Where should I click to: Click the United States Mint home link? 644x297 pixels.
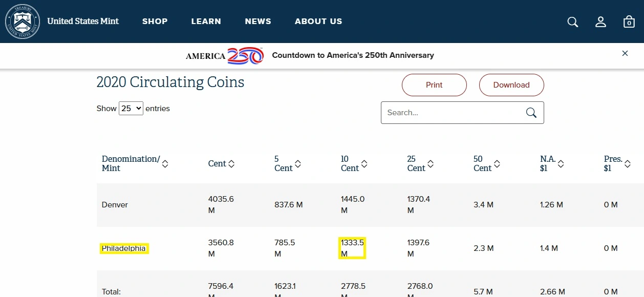(x=83, y=22)
